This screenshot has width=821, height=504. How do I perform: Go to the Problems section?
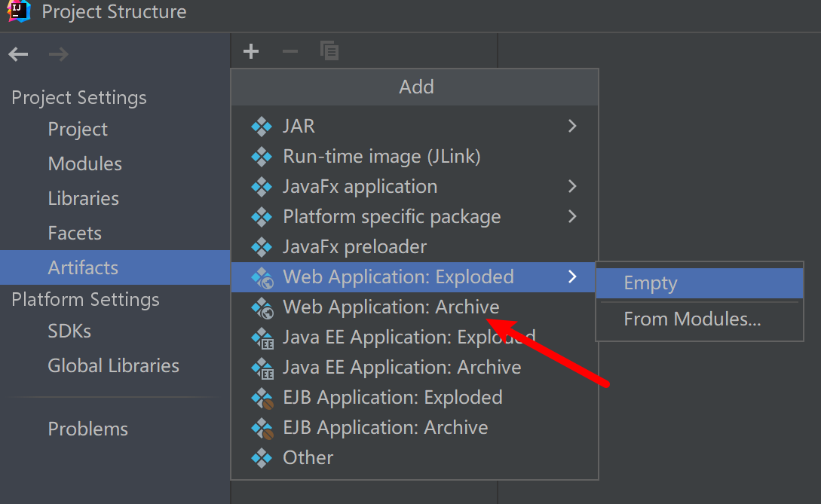(x=87, y=429)
